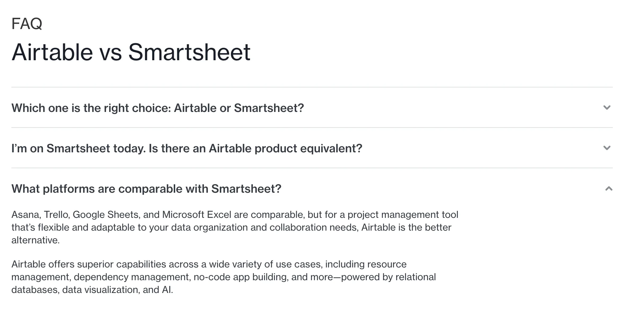Image resolution: width=644 pixels, height=316 pixels.
Task: Click the upward chevron on the expanded question
Action: (x=607, y=189)
